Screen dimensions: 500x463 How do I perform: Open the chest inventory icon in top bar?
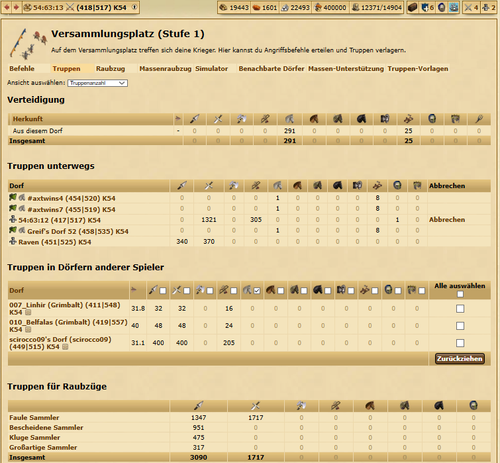pos(412,7)
